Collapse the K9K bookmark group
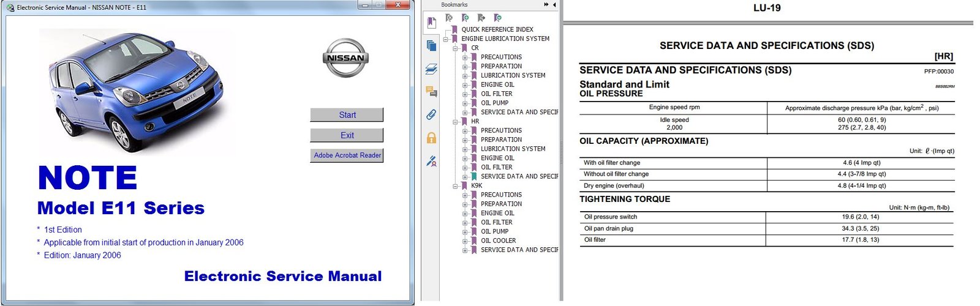Screen dimensions: 980x306 tap(455, 185)
